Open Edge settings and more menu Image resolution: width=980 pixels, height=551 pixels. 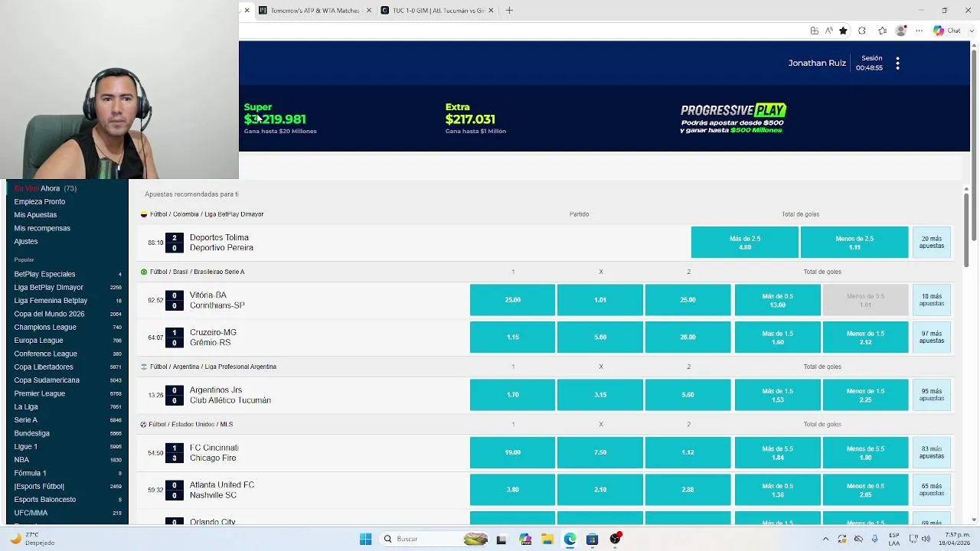pyautogui.click(x=920, y=31)
